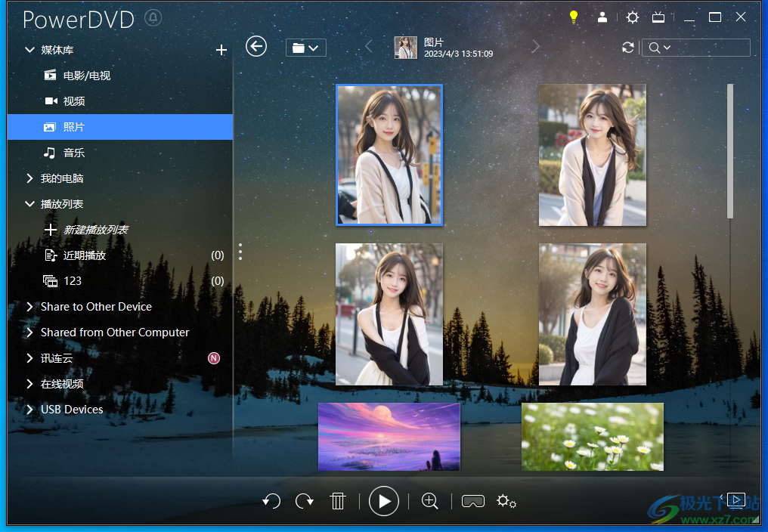Viewport: 768px width, 532px height.
Task: Click the zoom magnifier icon
Action: pos(429,501)
